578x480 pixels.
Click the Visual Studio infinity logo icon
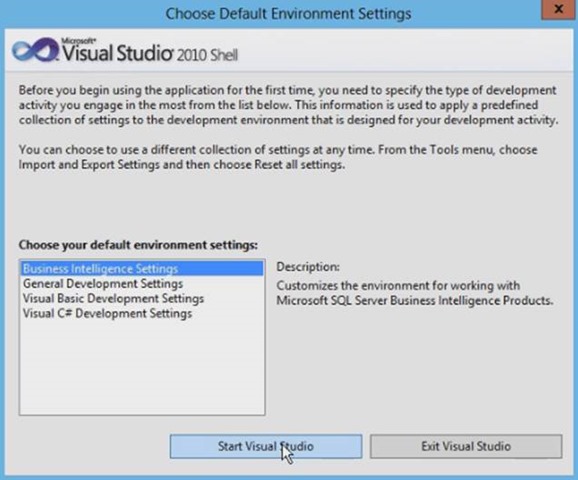point(35,49)
